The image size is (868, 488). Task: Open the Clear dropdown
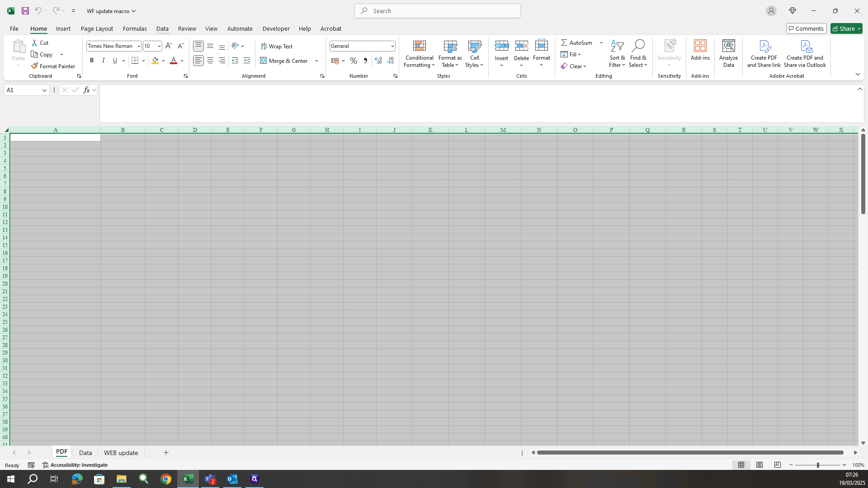573,66
